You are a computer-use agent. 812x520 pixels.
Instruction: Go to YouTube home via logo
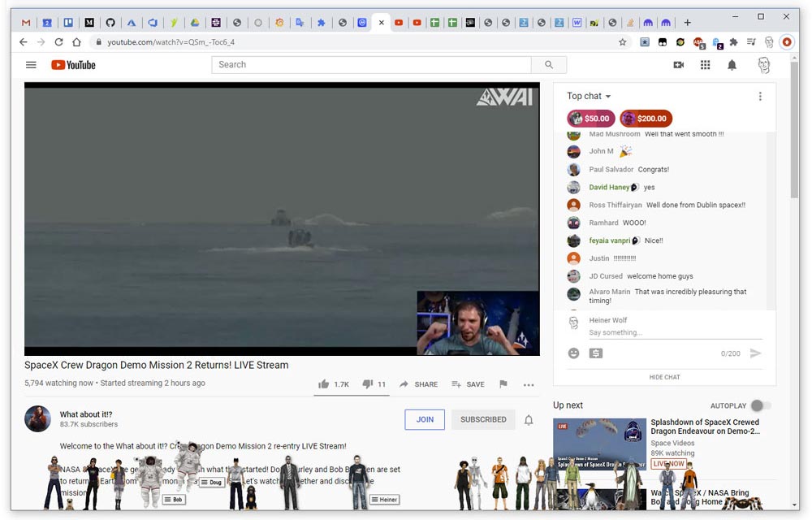pos(73,65)
